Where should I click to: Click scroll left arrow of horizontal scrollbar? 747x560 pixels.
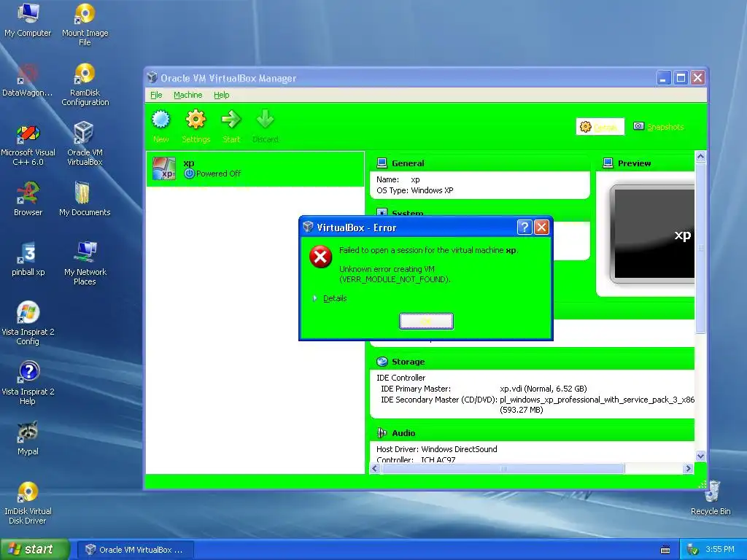click(375, 469)
